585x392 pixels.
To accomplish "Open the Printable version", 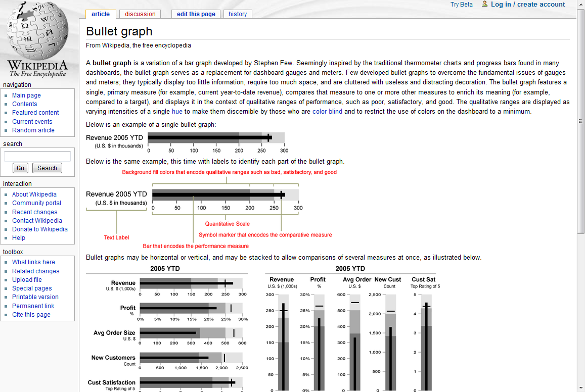I will (35, 297).
